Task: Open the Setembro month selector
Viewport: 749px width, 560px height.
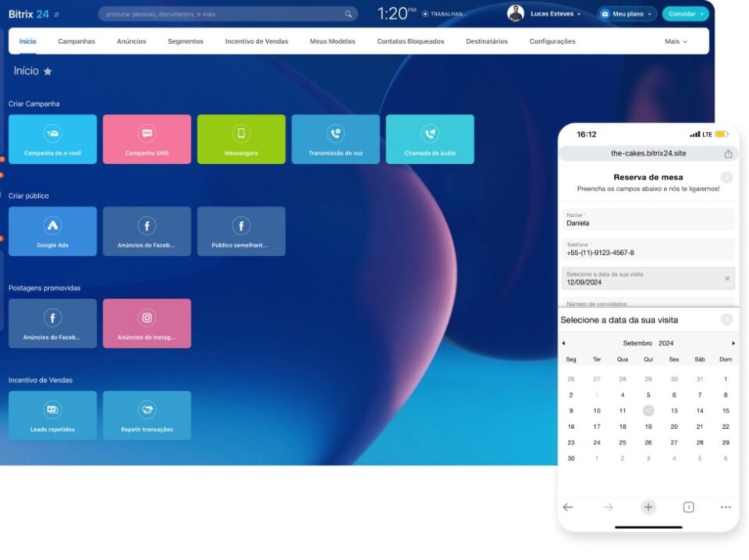Action: click(637, 343)
